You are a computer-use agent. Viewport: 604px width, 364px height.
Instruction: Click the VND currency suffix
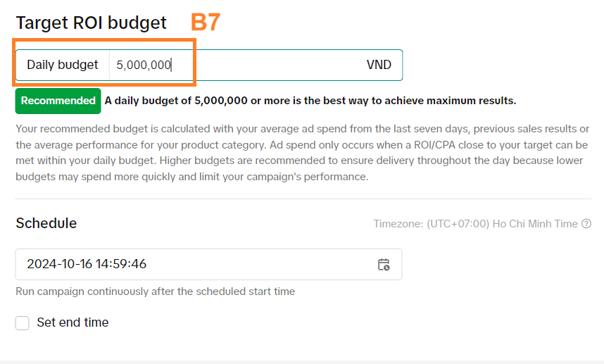click(379, 65)
